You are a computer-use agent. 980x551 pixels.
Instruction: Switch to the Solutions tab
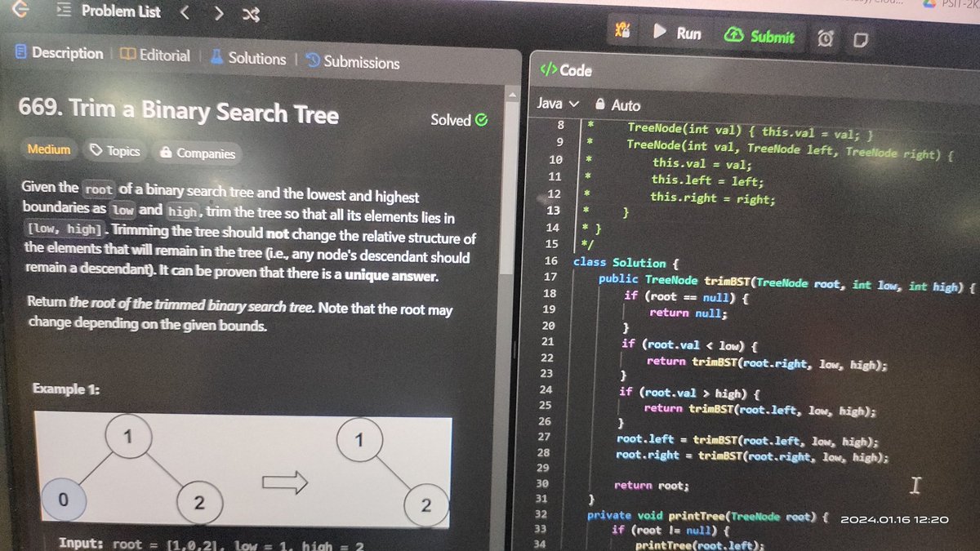(248, 58)
